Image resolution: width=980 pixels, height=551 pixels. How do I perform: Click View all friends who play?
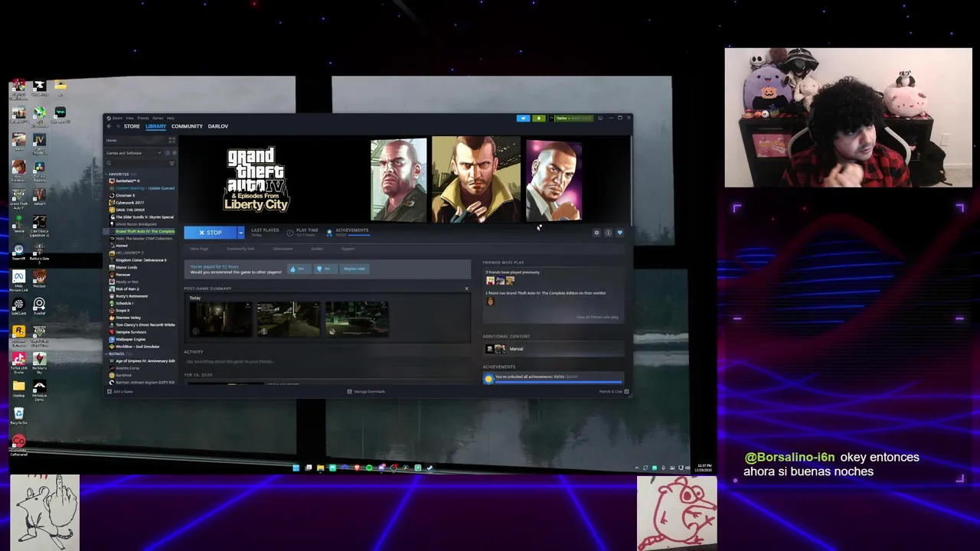597,317
